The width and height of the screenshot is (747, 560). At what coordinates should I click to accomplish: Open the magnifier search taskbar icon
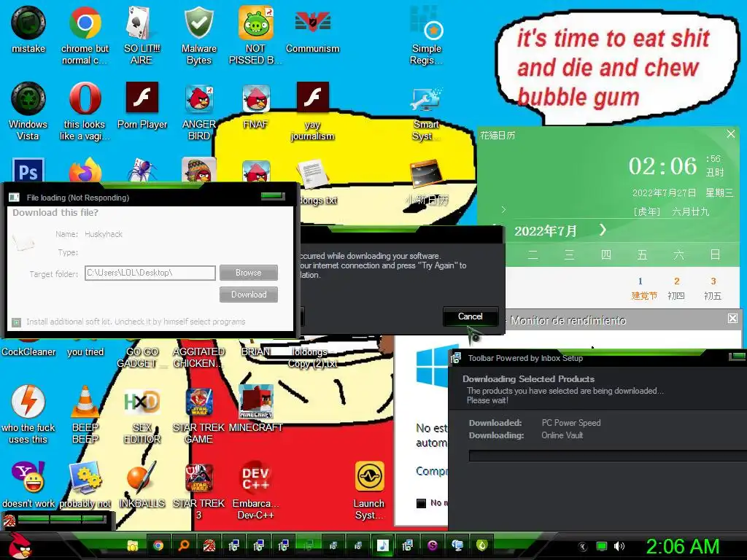(183, 545)
